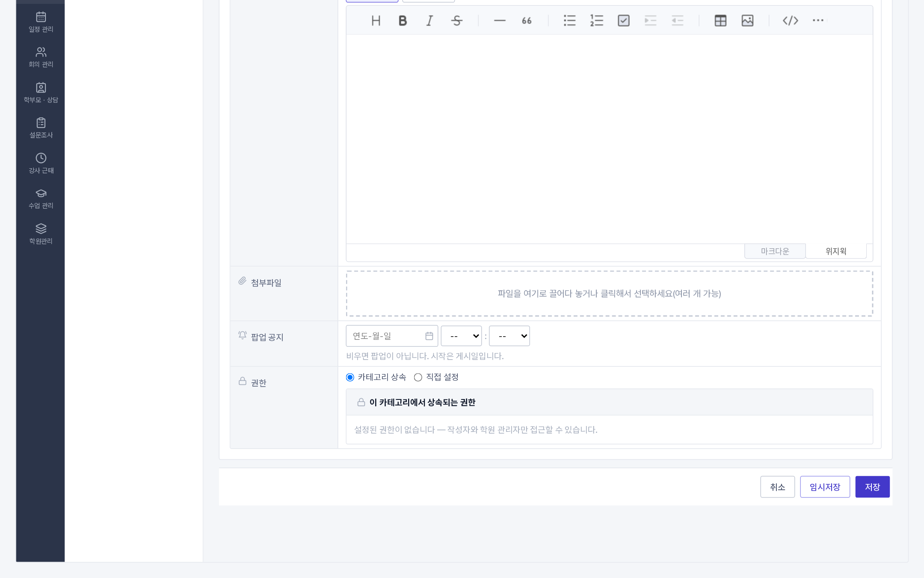Click the indent toolbar icon
The width and height of the screenshot is (924, 578).
(x=650, y=21)
